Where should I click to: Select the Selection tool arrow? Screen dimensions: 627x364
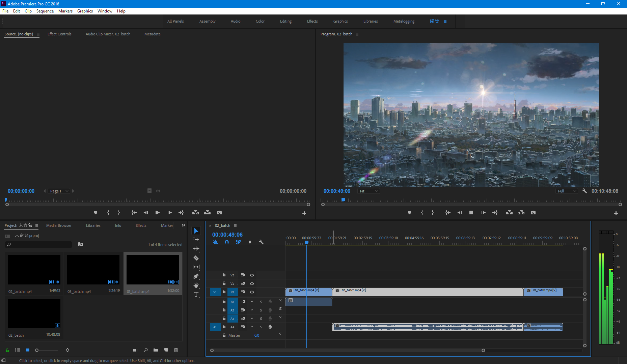[x=196, y=231]
